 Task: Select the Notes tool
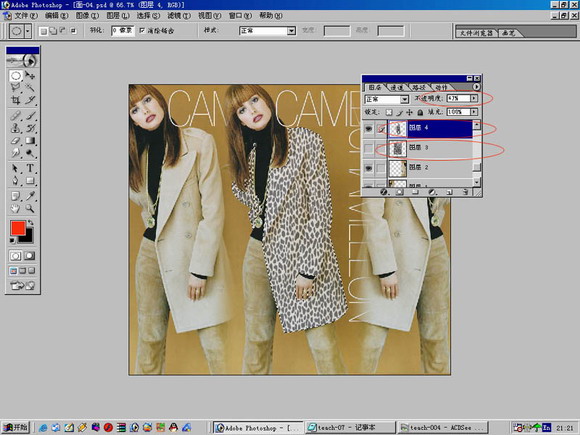[x=16, y=196]
